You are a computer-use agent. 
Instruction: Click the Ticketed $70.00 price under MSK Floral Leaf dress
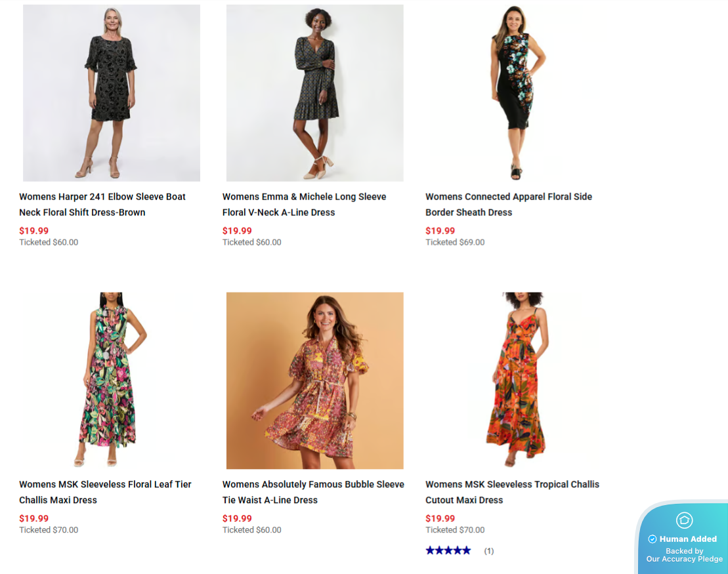49,530
